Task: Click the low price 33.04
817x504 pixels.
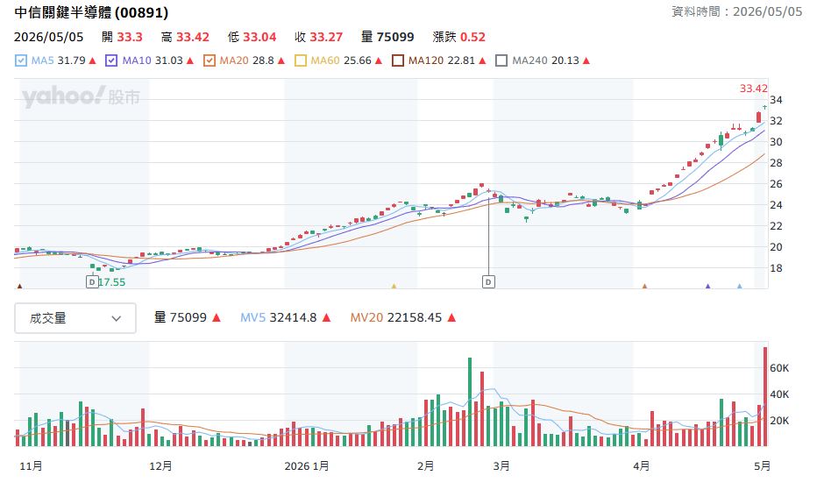Action: pyautogui.click(x=259, y=37)
